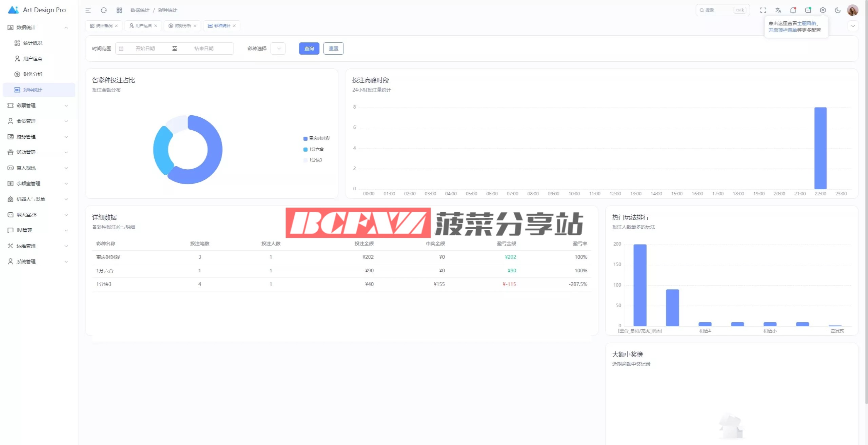868x445 pixels.
Task: Click the 22:00 bar in peak chart
Action: pos(820,148)
